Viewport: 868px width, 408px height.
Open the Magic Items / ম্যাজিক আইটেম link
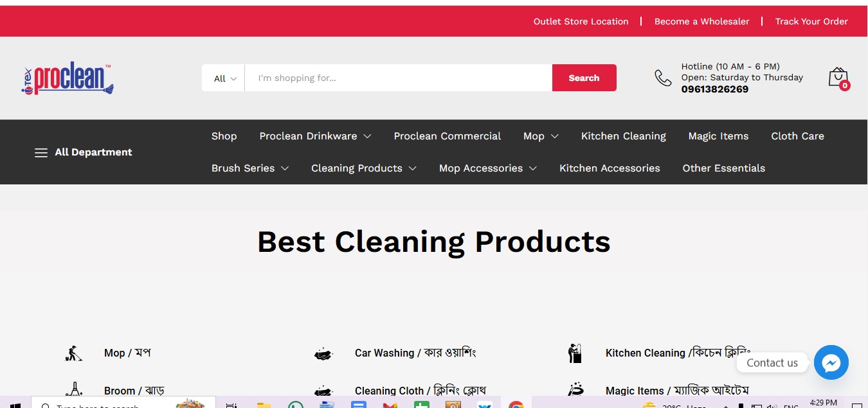click(x=677, y=391)
